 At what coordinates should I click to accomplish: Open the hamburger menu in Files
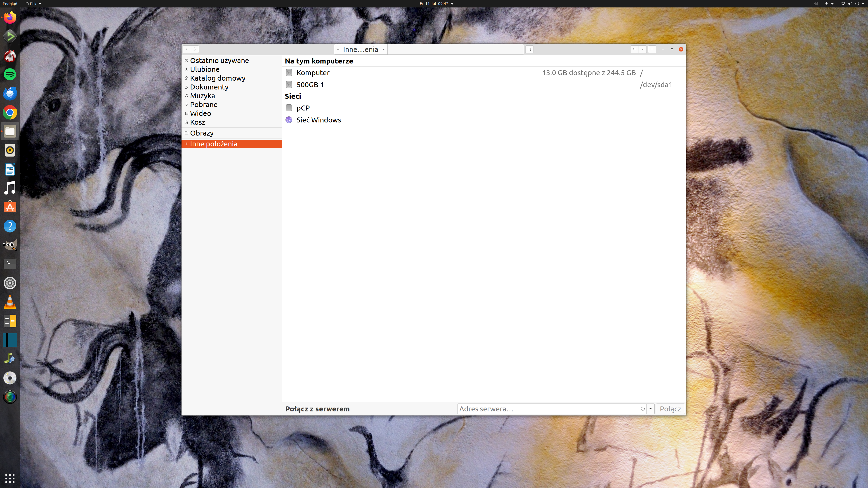click(652, 49)
